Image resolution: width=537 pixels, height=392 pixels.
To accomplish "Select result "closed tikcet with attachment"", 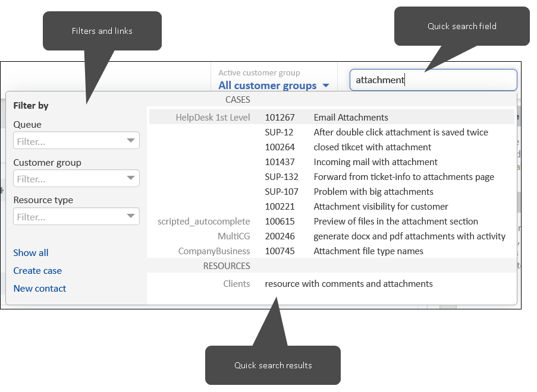I will click(x=372, y=147).
